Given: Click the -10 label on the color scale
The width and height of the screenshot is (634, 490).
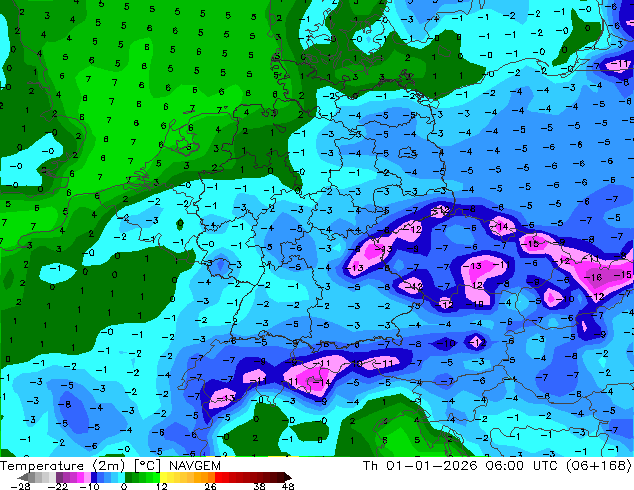Looking at the screenshot, I should point(89,486).
